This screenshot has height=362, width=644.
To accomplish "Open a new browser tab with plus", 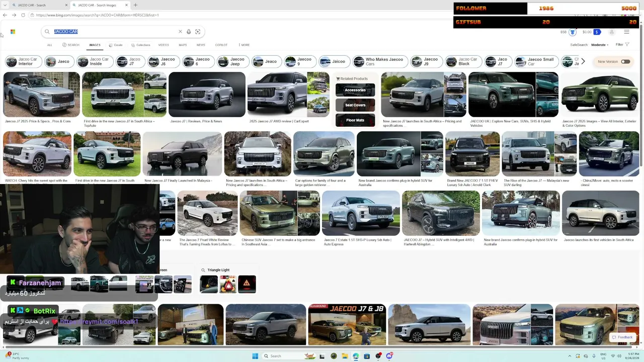I will 135,5.
